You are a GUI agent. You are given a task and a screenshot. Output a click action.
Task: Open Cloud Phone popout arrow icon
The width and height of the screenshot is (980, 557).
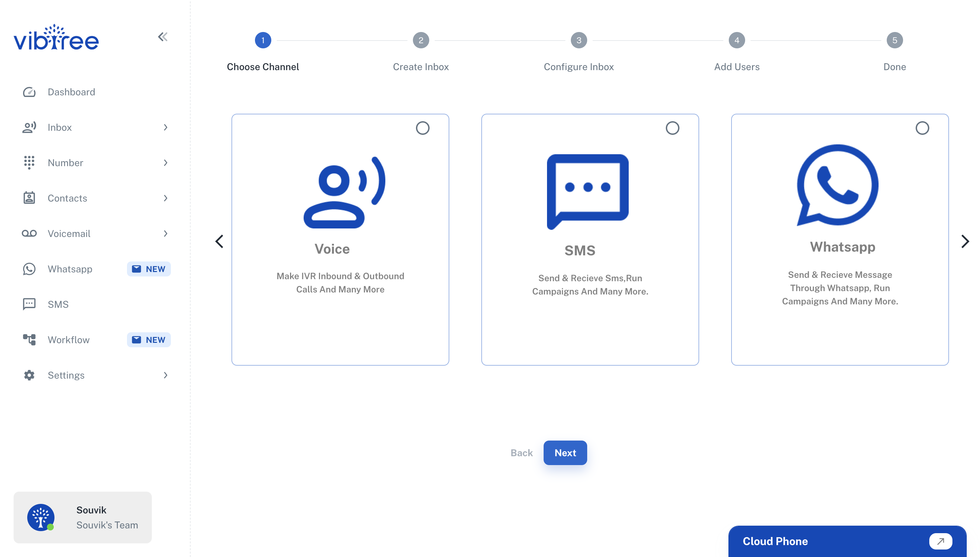click(940, 541)
